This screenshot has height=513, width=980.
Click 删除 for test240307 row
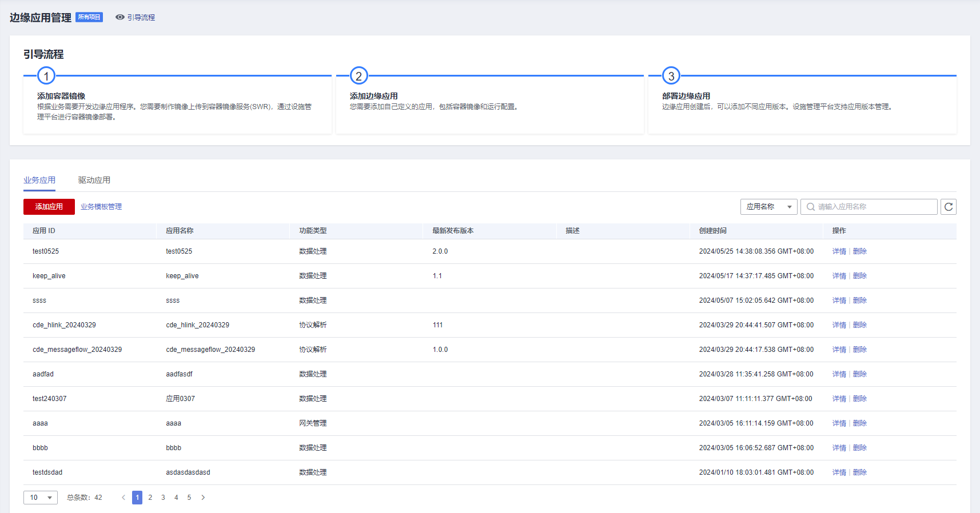859,399
